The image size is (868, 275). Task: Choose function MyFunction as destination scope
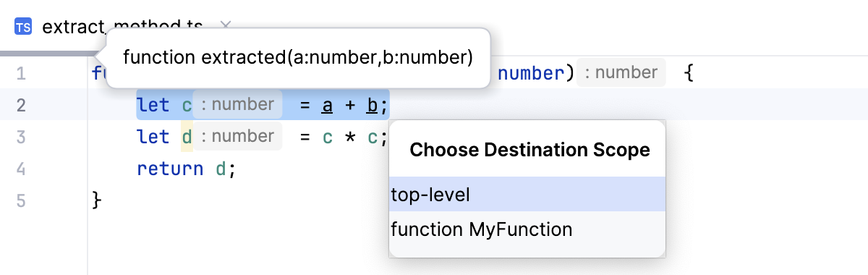pyautogui.click(x=527, y=229)
